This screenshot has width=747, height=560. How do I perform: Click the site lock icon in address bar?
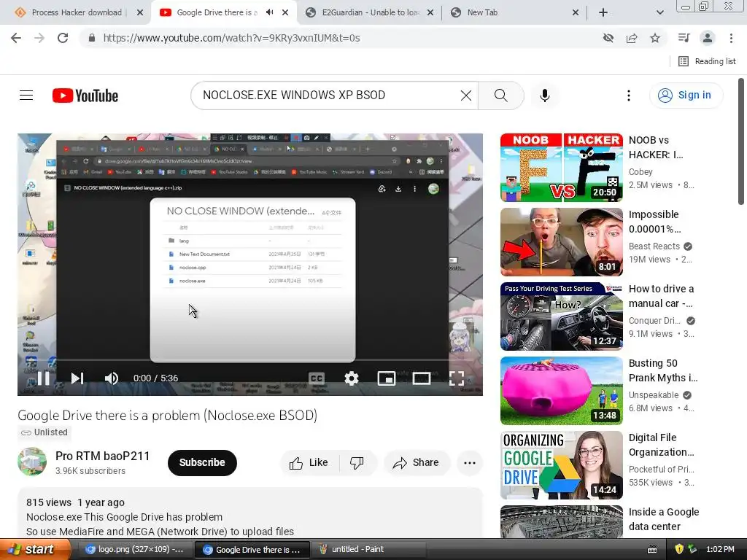pyautogui.click(x=92, y=38)
